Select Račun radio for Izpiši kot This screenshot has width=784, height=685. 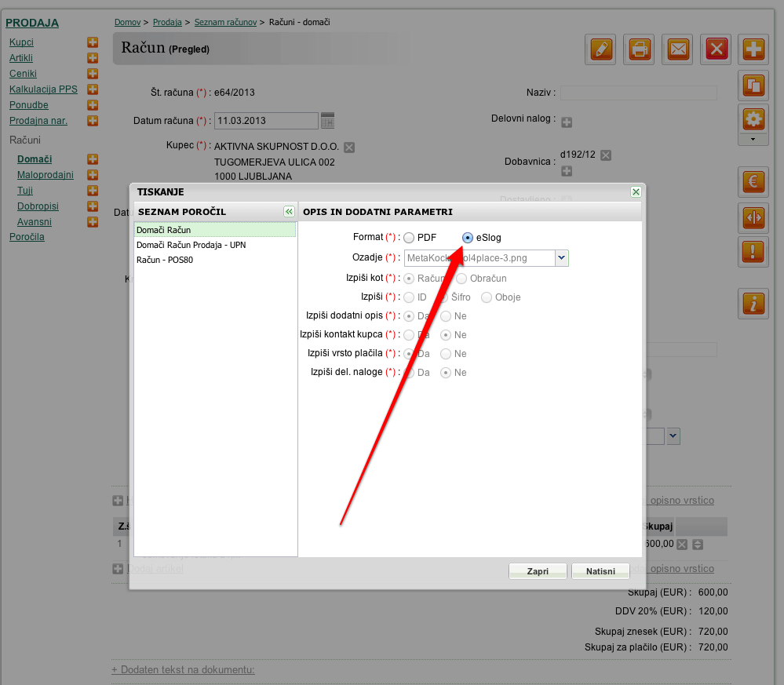point(409,279)
